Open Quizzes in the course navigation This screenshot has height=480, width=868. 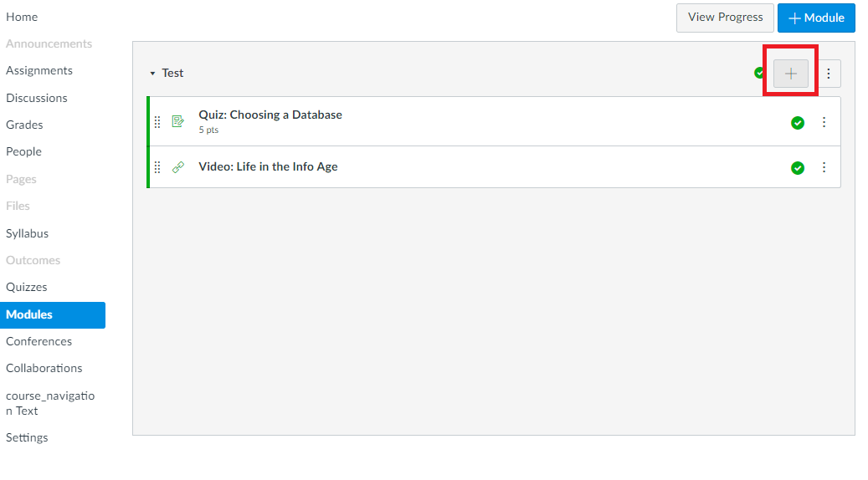27,287
